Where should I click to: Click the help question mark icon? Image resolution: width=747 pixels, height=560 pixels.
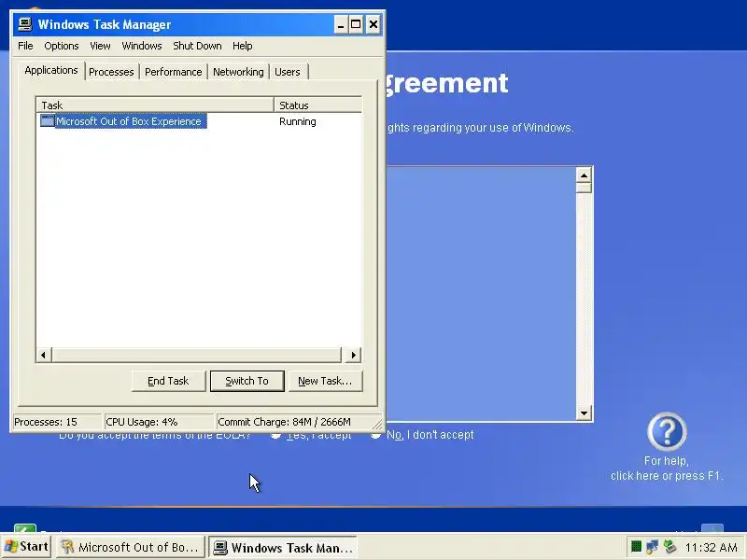[x=667, y=431]
